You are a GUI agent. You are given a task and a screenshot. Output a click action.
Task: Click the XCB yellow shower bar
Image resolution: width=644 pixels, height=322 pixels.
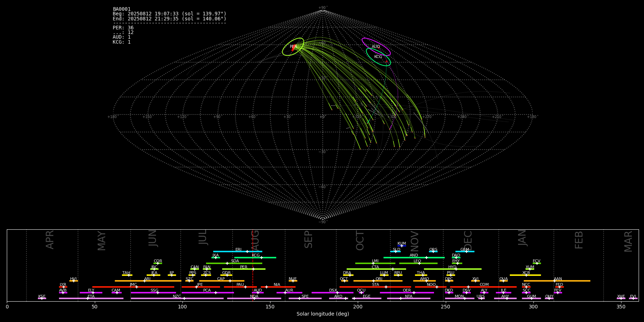coord(525,275)
